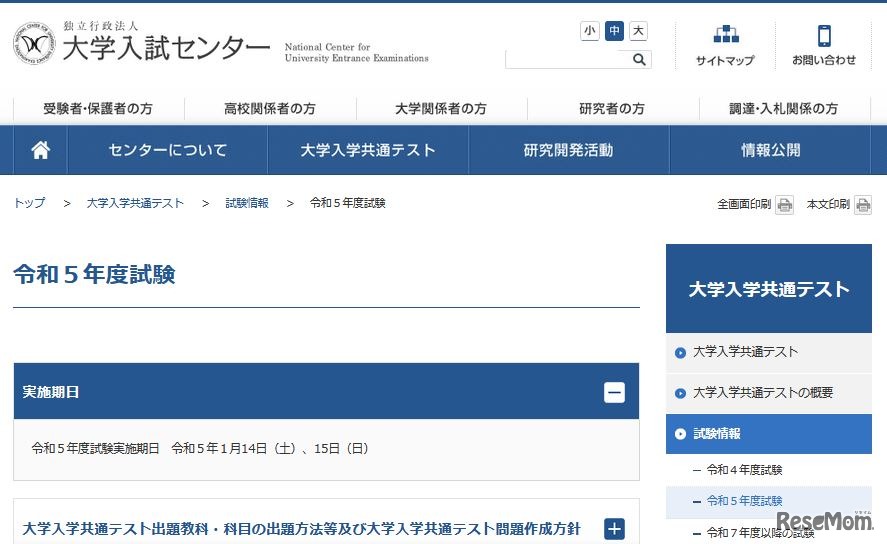Set font size to 小
This screenshot has width=887, height=544.
click(589, 31)
